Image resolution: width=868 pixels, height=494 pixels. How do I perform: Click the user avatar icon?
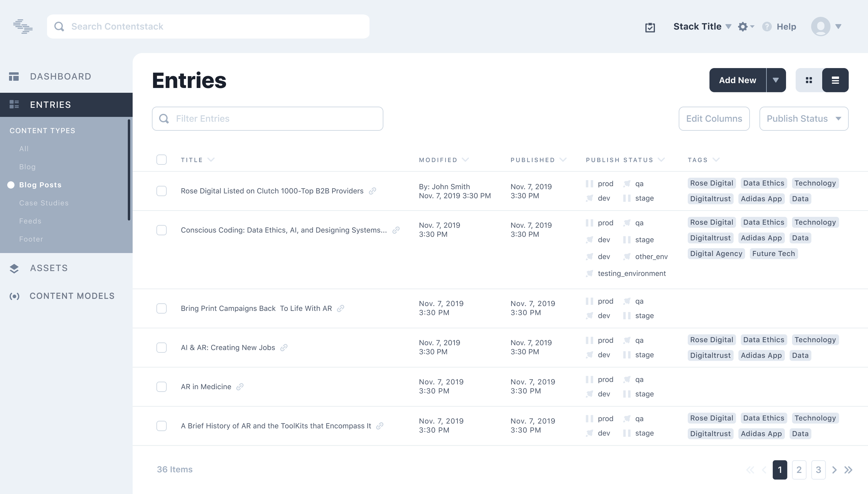click(x=821, y=26)
